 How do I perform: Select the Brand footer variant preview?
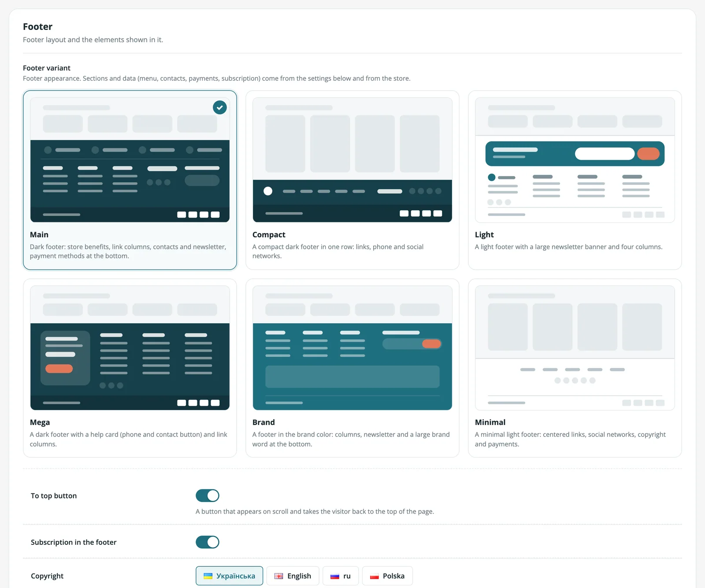[352, 348]
